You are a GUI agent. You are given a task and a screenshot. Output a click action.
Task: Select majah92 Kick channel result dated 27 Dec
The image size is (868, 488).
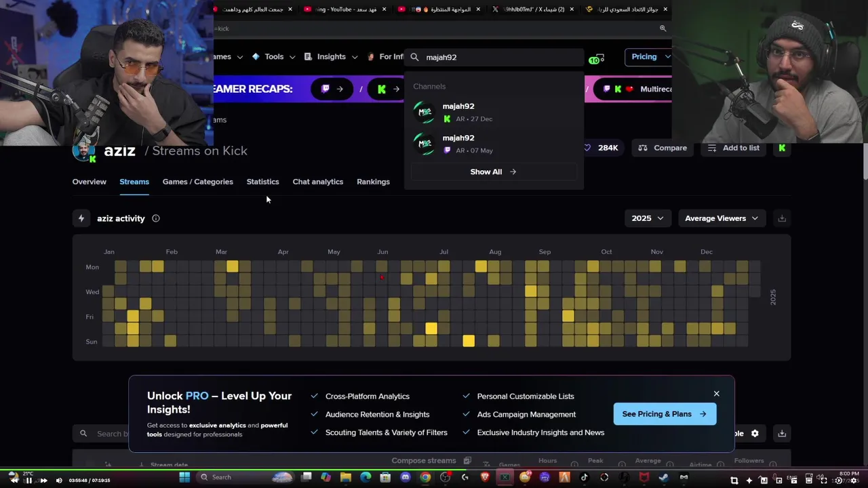click(494, 112)
